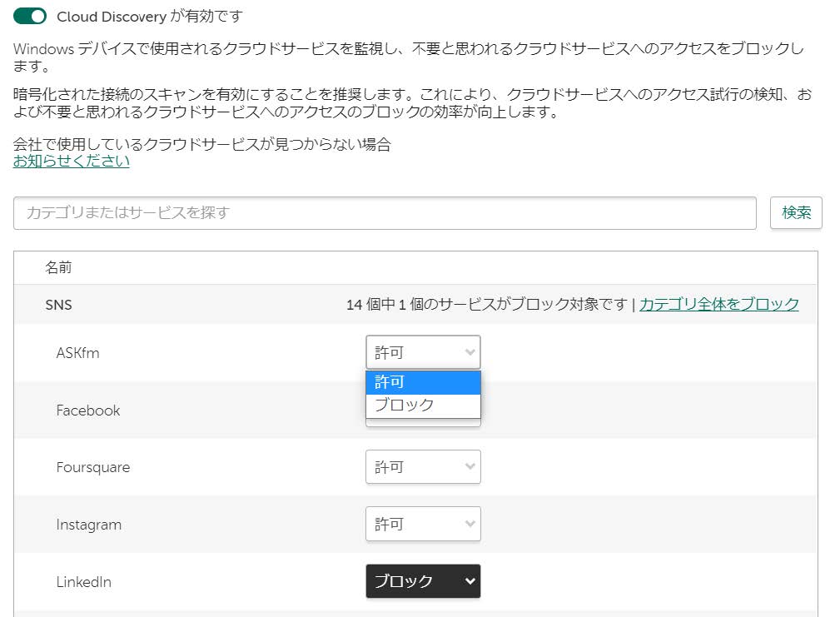Select ブロック in the open dropdown list
This screenshot has height=617, width=840.
423,406
